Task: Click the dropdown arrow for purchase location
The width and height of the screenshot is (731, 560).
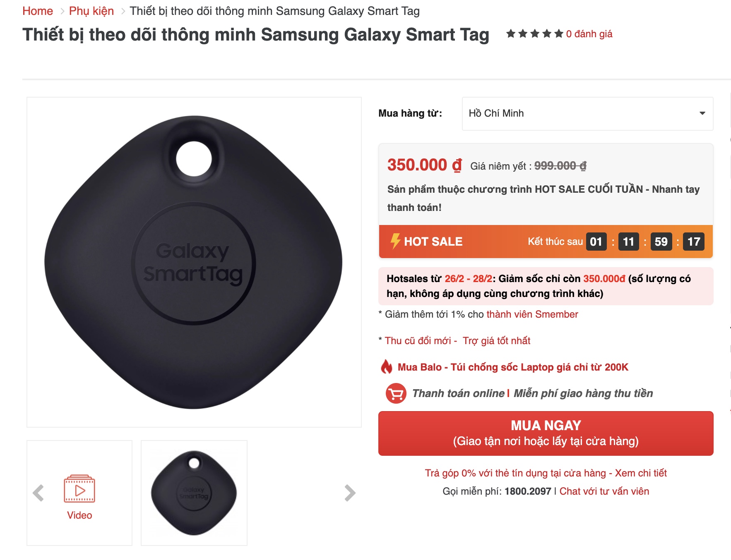Action: click(702, 113)
